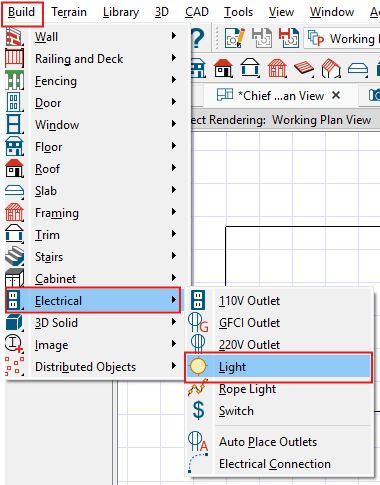
Task: Expand the Window build submenu arrow
Action: 174,124
